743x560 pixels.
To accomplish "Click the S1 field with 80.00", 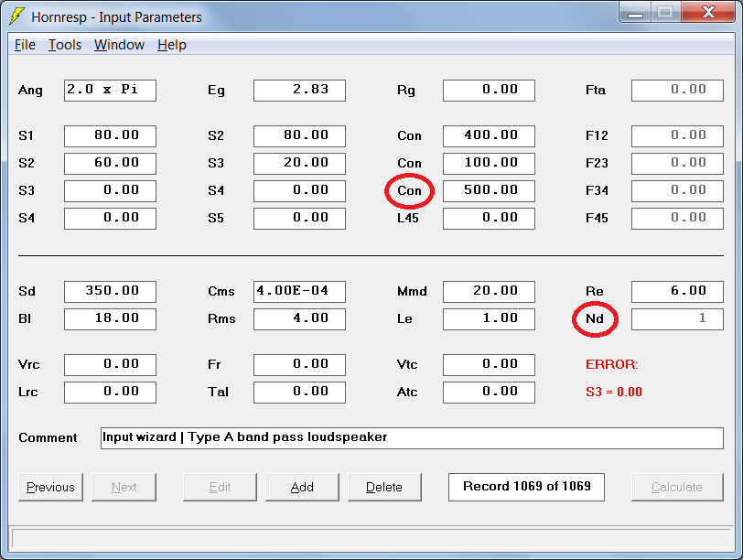I will [110, 136].
